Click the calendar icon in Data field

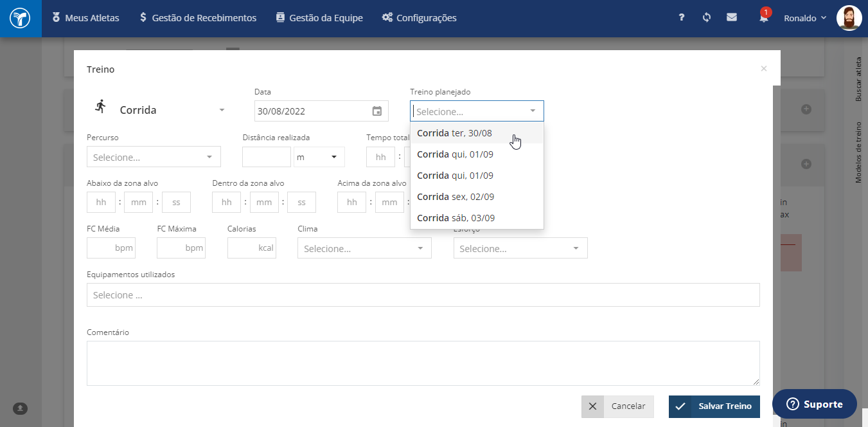[377, 111]
